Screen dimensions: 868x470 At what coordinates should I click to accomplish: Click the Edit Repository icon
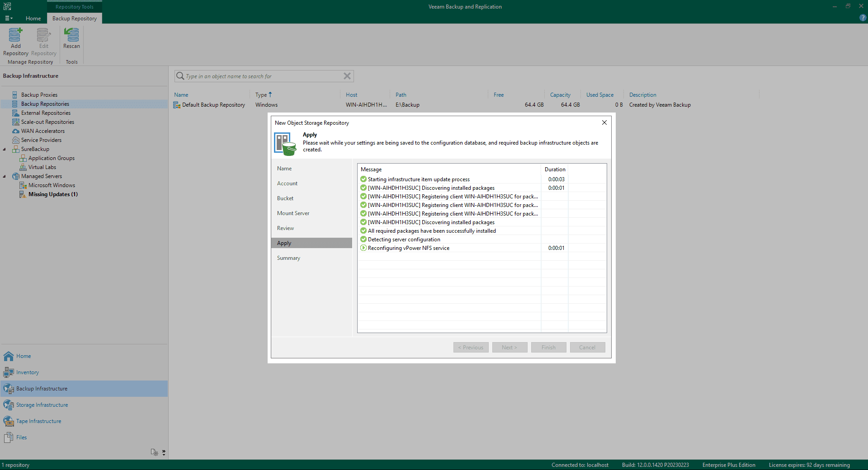tap(43, 35)
